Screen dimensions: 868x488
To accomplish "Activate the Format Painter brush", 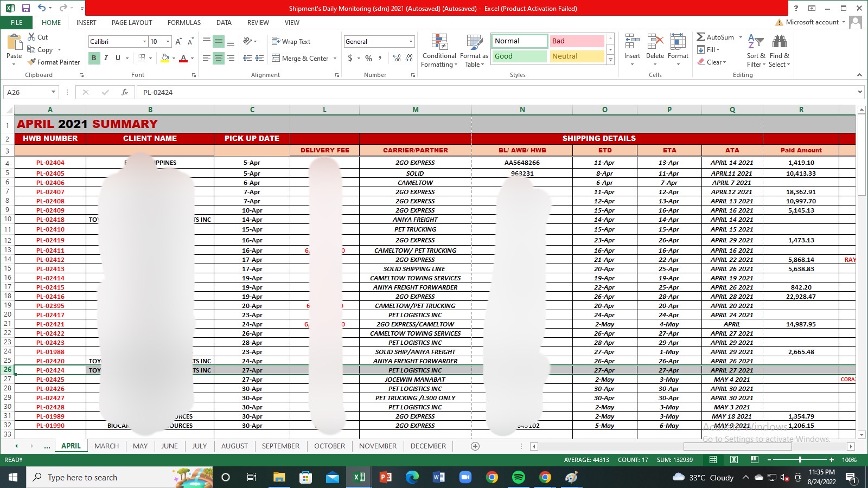I will point(54,62).
